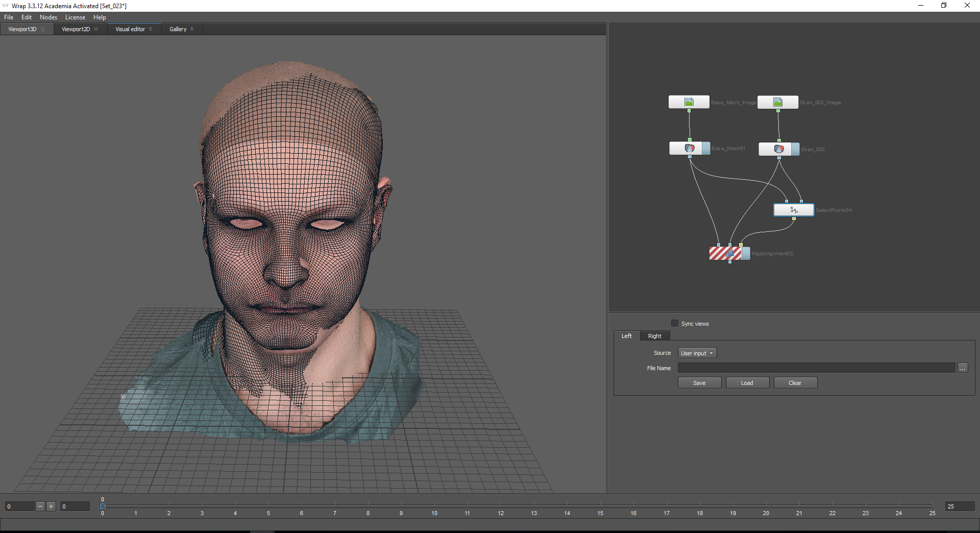Open the File menu

coord(9,17)
